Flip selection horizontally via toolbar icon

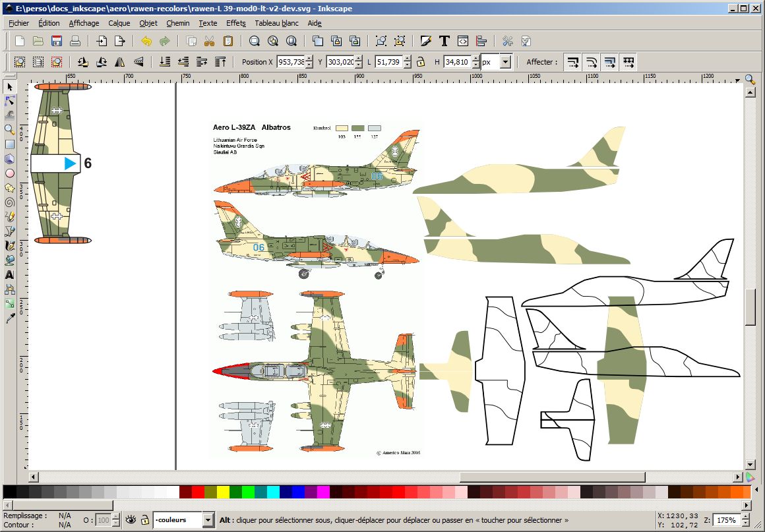[x=120, y=62]
